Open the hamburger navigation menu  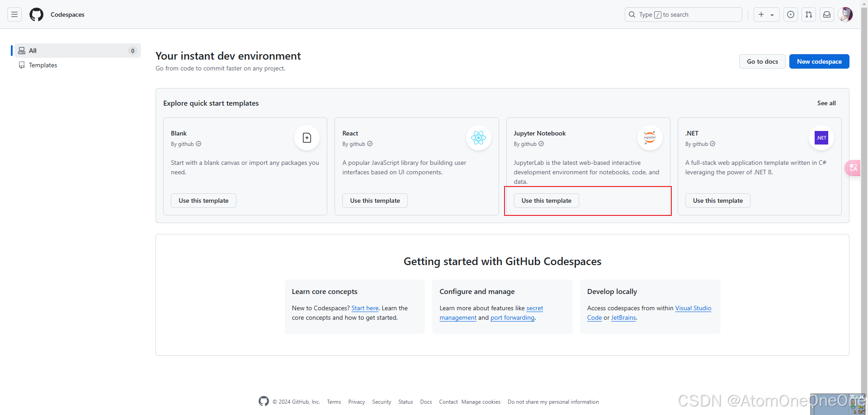pos(14,14)
